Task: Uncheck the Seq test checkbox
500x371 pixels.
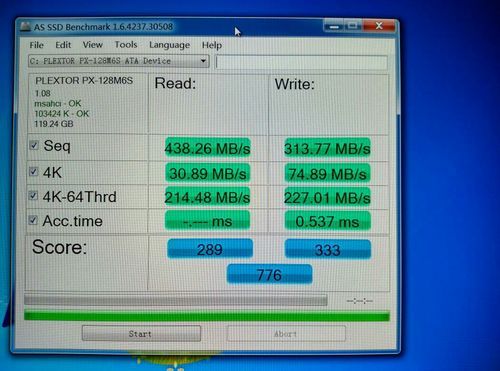Action: tap(34, 145)
